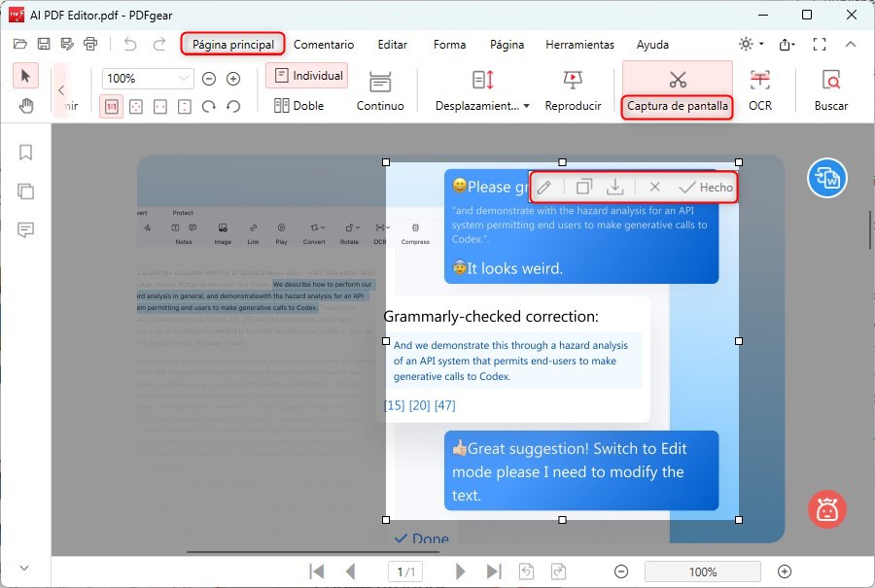875x588 pixels.
Task: Select the pencil annotation tool on screenshot toolbar
Action: 544,187
